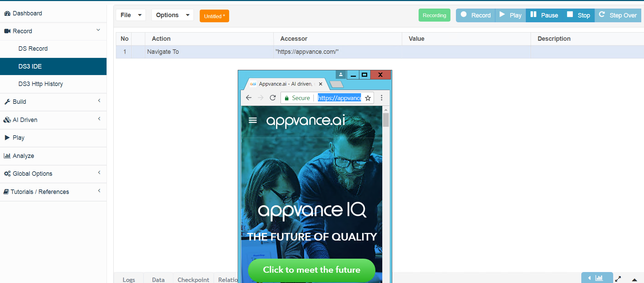The height and width of the screenshot is (283, 644).
Task: Click the Value column header
Action: click(466, 39)
